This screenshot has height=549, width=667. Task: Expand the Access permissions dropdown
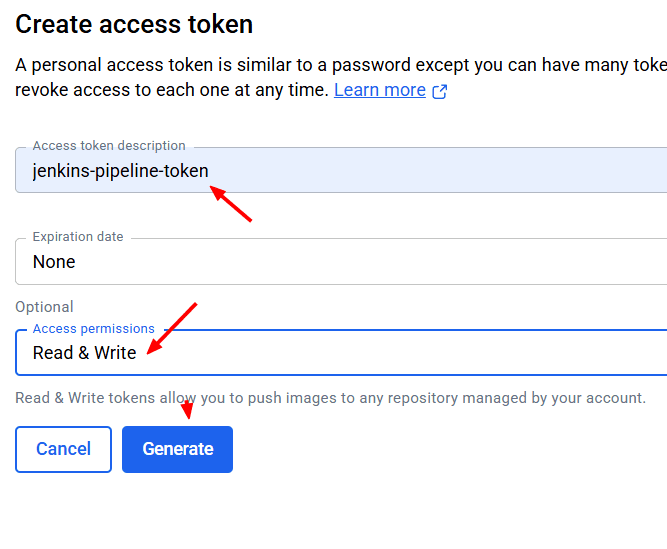[341, 353]
